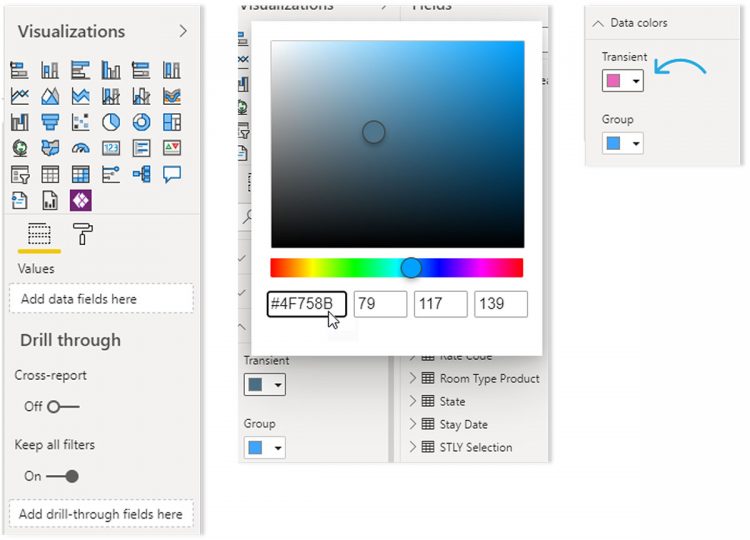Choose the donut chart visual
Viewport: 750px width, 540px height.
tap(141, 122)
